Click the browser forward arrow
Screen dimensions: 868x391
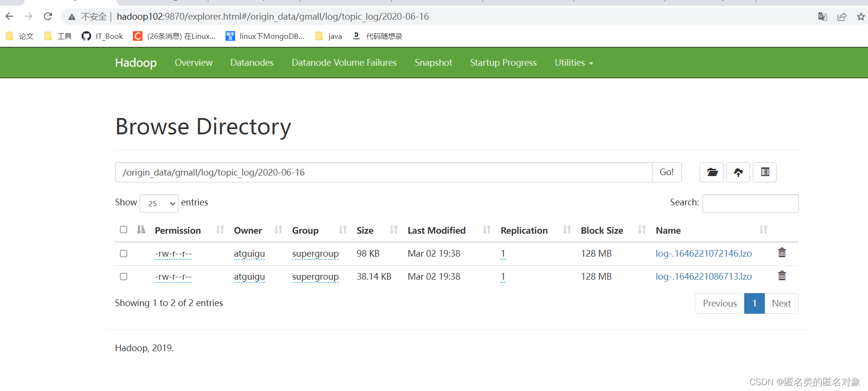coord(29,16)
